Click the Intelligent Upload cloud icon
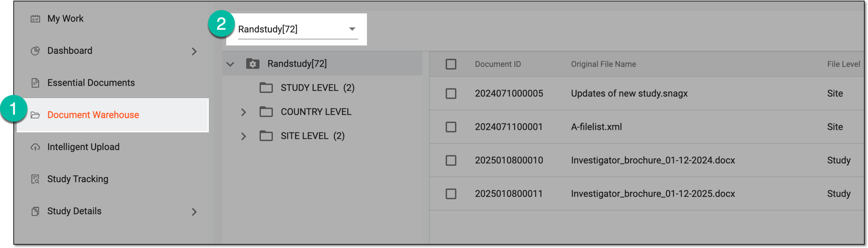The height and width of the screenshot is (248, 868). 35,147
